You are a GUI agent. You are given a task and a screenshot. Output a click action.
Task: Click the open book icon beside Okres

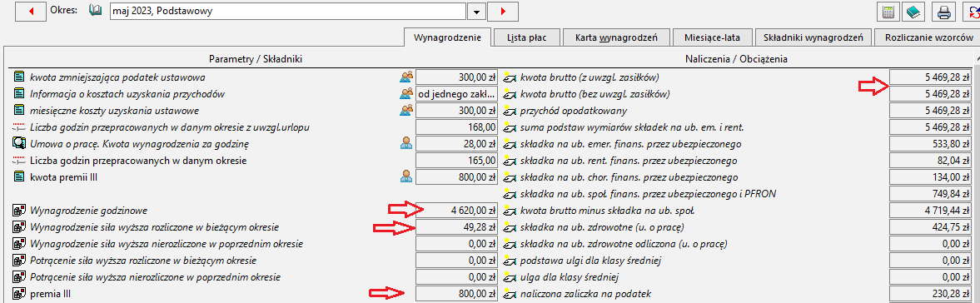click(96, 11)
